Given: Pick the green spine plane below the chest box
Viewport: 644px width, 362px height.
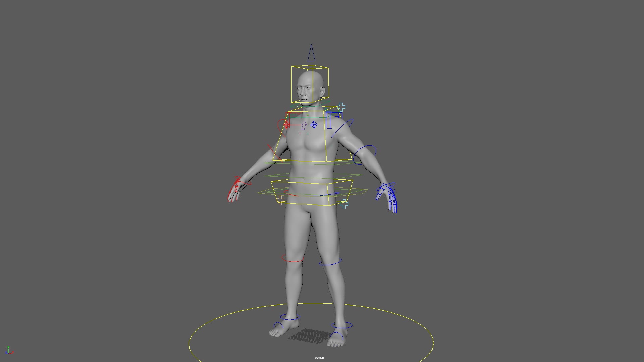Looking at the screenshot, I should pos(314,163).
